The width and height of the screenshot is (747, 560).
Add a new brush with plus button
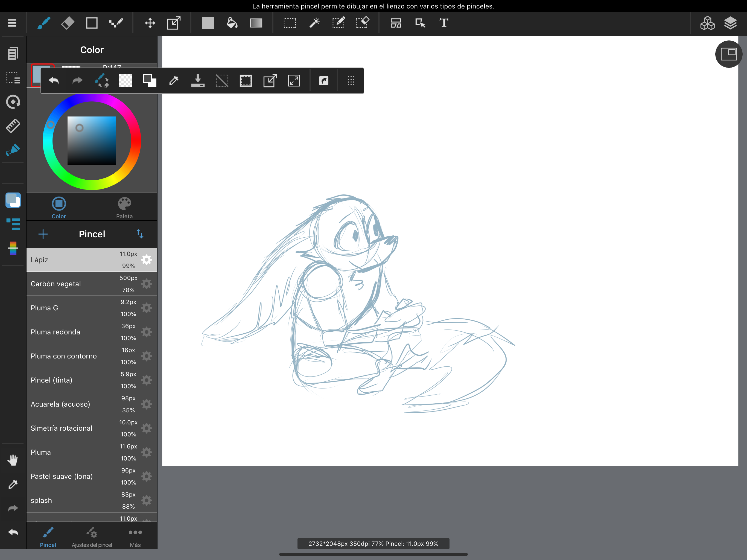click(43, 234)
